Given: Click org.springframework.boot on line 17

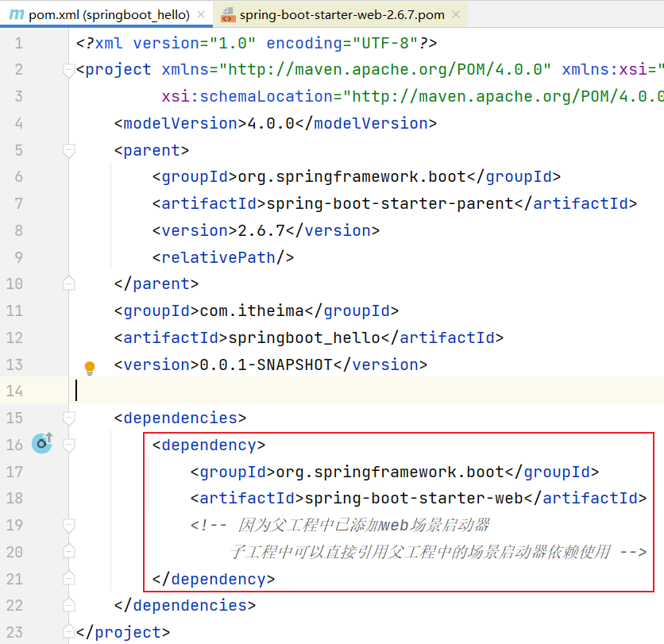Looking at the screenshot, I should 390,472.
